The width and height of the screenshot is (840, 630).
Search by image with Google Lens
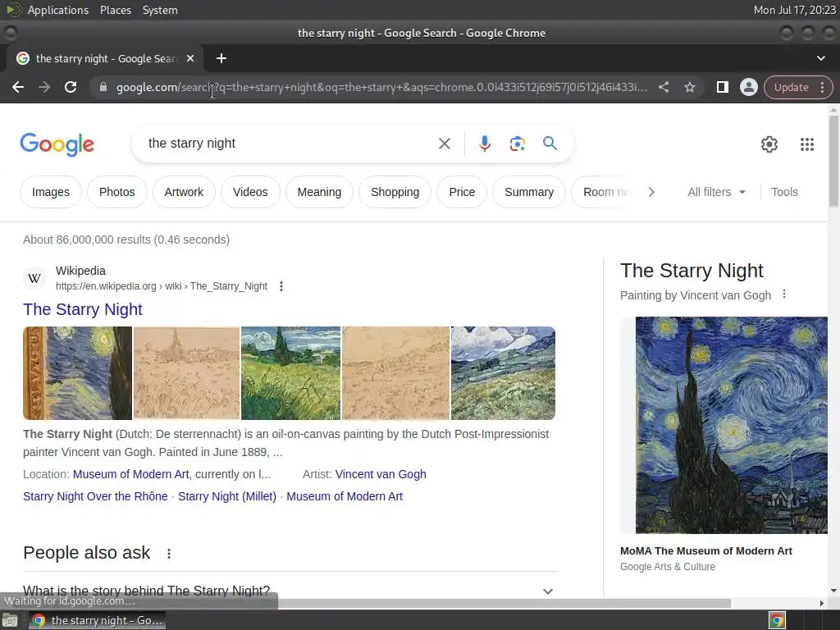coord(517,144)
